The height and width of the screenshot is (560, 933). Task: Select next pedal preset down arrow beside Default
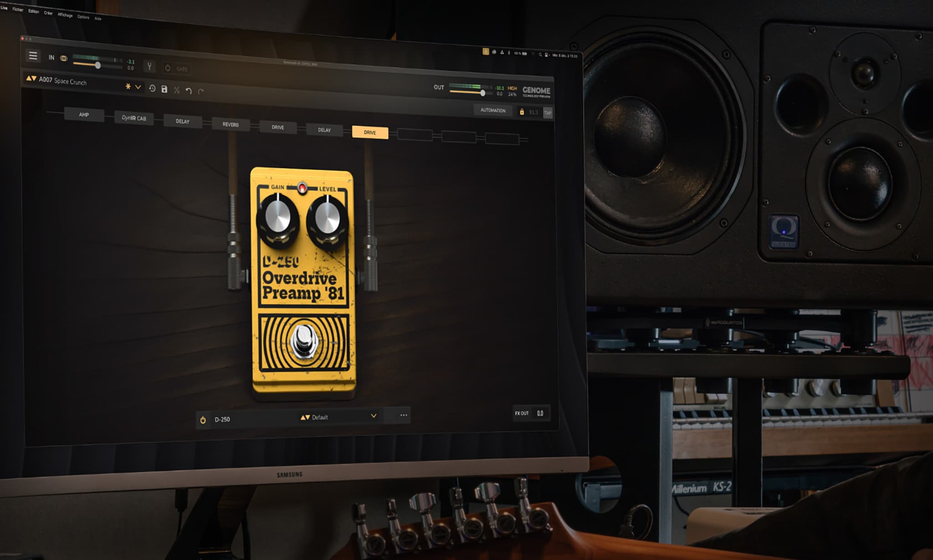coord(308,417)
